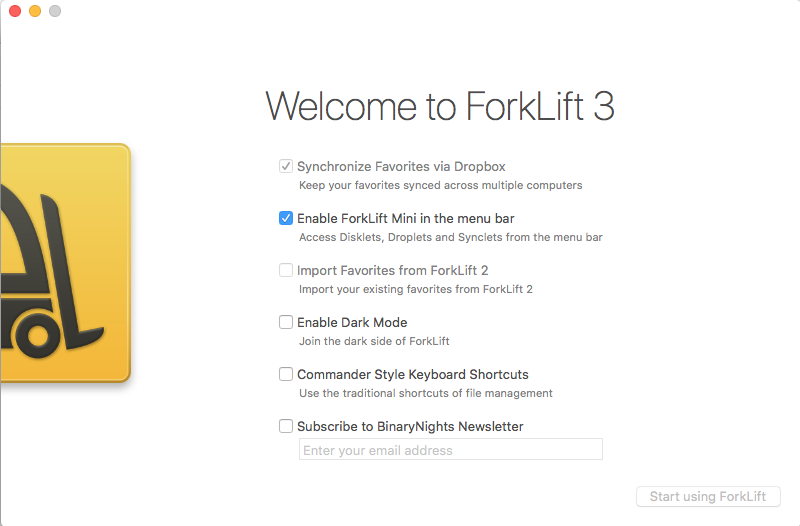800x526 pixels.
Task: Close the window with the red button
Action: [x=15, y=11]
